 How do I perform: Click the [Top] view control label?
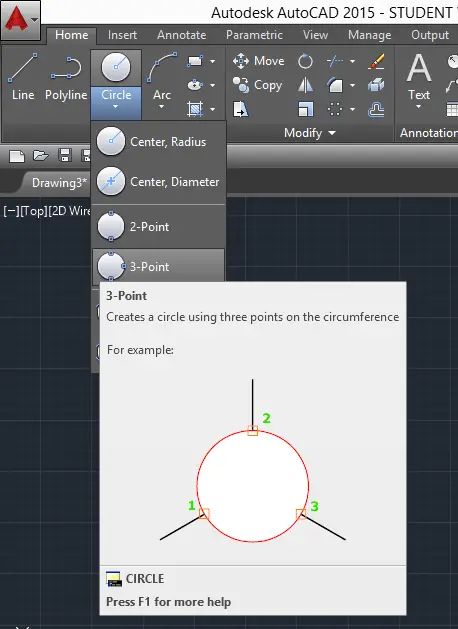click(x=33, y=211)
